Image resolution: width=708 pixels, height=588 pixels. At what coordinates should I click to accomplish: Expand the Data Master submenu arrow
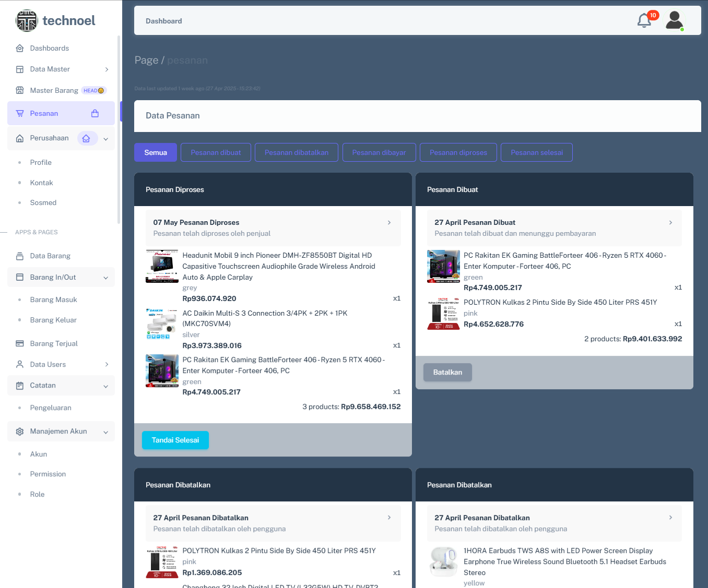tap(107, 69)
